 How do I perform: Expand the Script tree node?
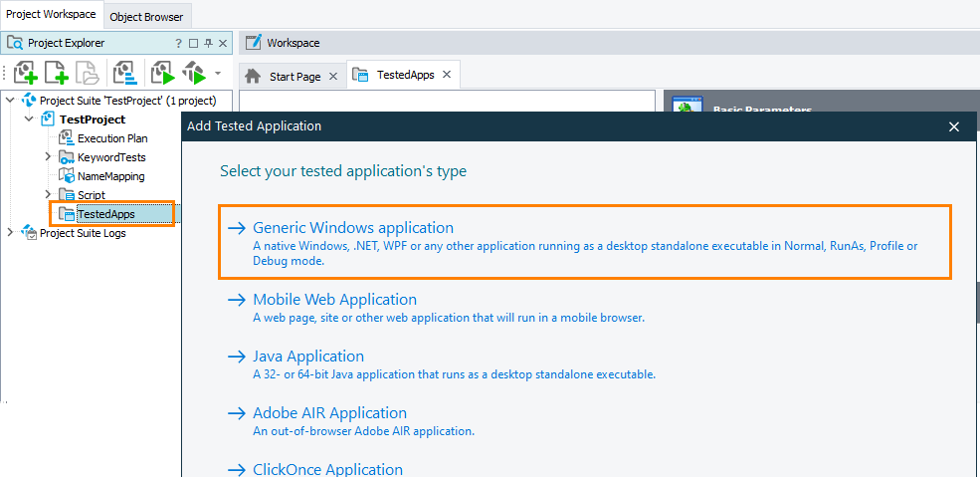pos(48,195)
